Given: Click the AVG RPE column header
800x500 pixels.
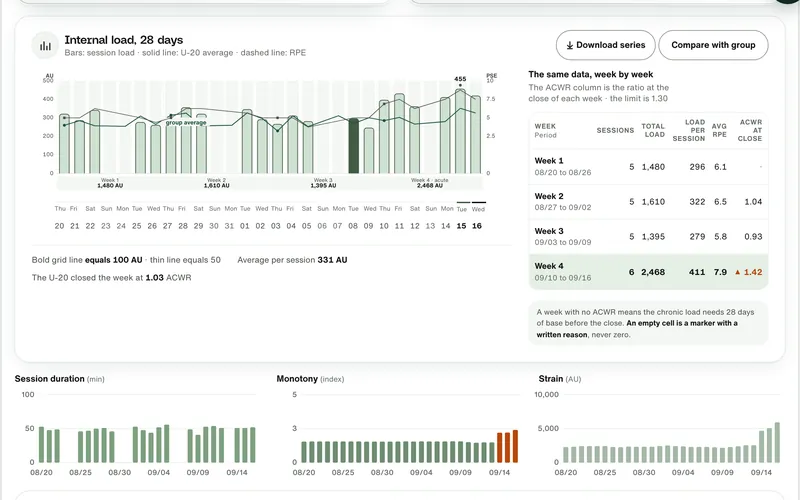Looking at the screenshot, I should pos(719,131).
